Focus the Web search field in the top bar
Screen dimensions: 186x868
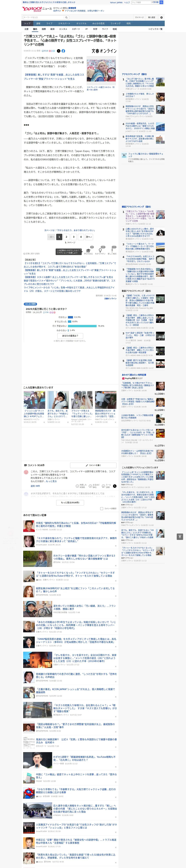coord(141,2)
